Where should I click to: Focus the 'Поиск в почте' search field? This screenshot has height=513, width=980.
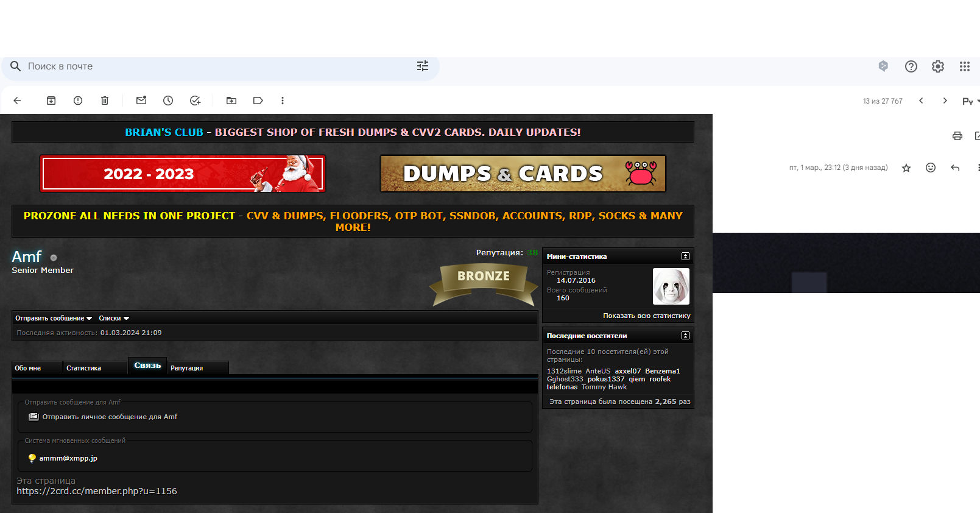[x=219, y=66]
